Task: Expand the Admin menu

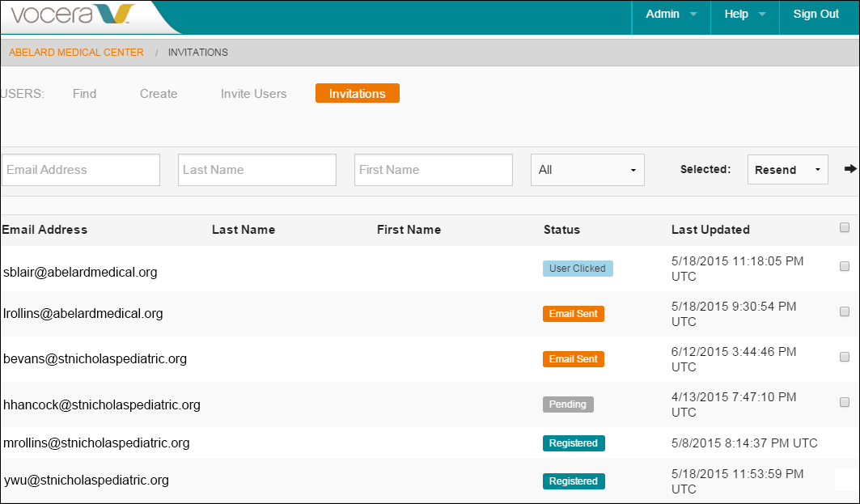Action: 670,14
